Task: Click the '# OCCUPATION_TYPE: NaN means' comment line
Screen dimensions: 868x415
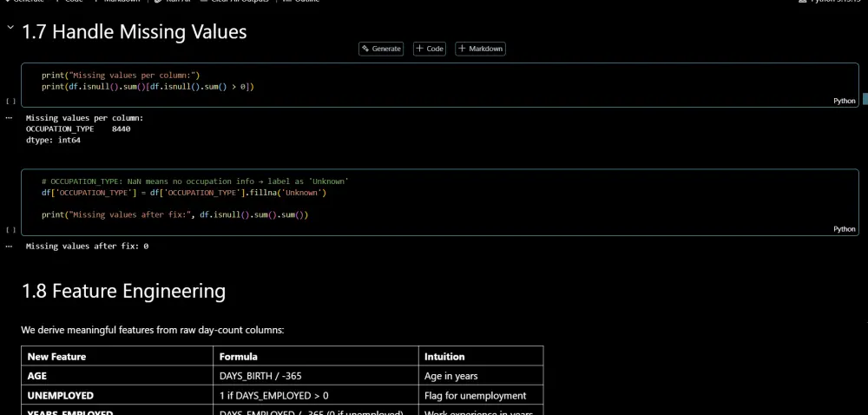Action: coord(194,181)
